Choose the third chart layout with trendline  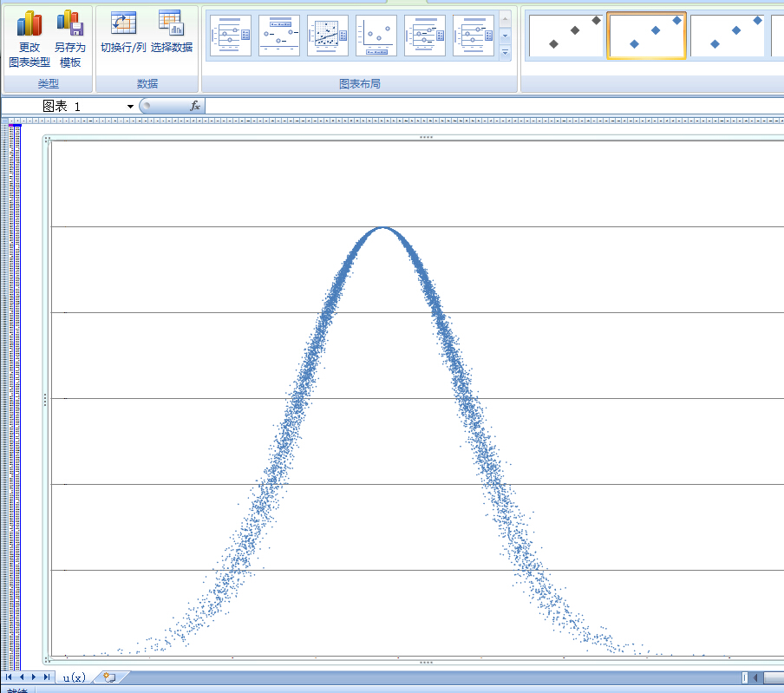(328, 36)
